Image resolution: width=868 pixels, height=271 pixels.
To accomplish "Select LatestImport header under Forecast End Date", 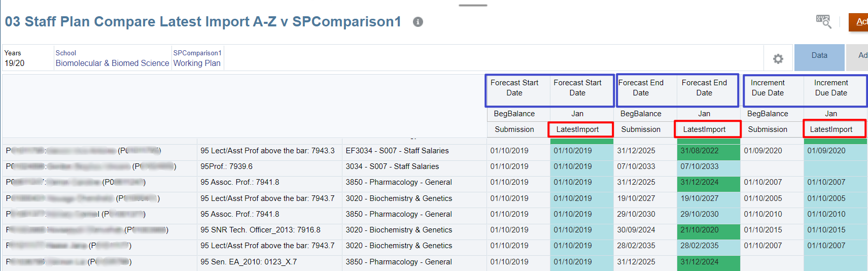I will pos(704,129).
